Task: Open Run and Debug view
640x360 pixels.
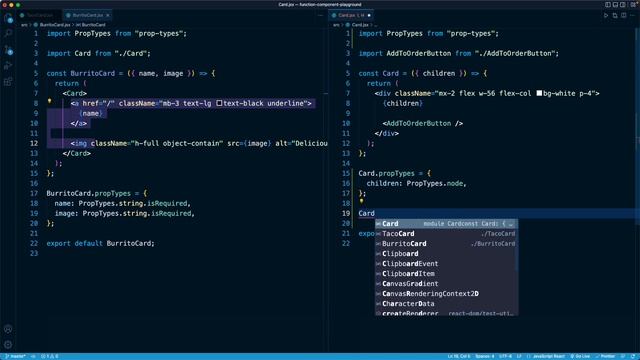Action: (x=8, y=65)
